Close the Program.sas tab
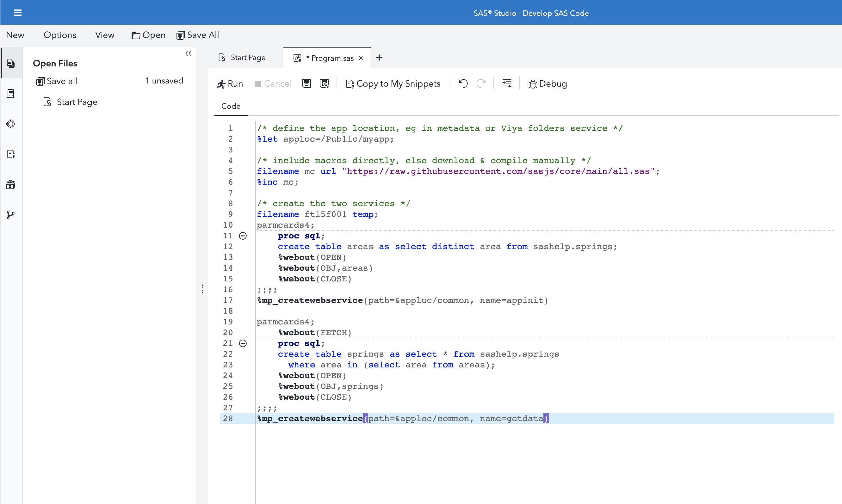 pyautogui.click(x=361, y=58)
